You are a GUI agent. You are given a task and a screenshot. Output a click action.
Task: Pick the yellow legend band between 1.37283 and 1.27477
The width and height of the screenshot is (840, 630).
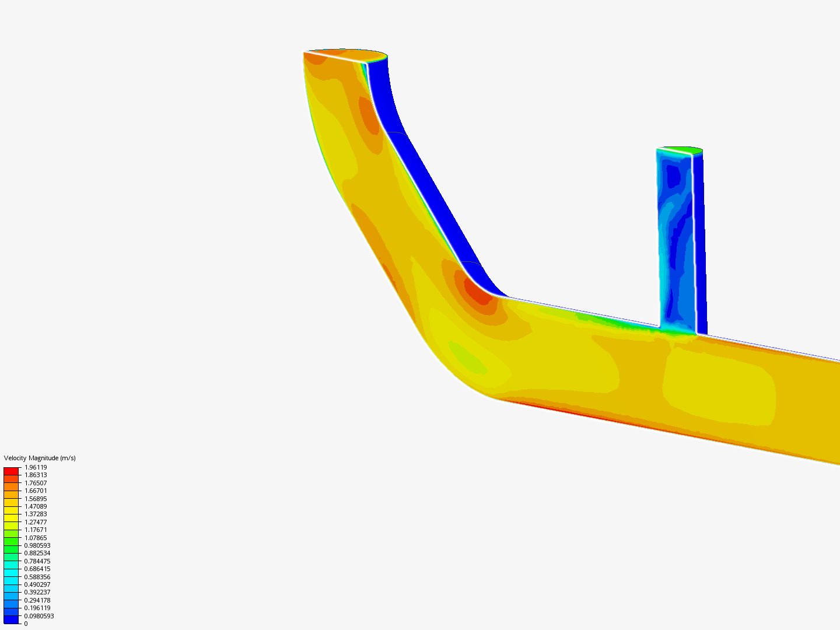coord(11,518)
